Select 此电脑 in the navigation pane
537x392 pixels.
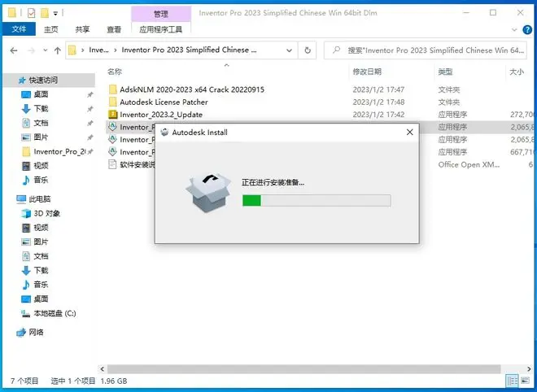40,199
